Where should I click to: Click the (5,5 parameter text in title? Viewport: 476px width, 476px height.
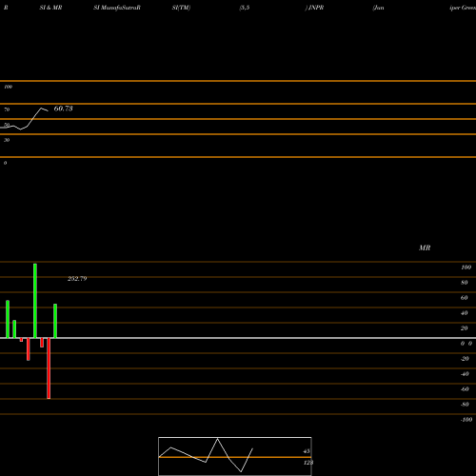click(x=245, y=8)
